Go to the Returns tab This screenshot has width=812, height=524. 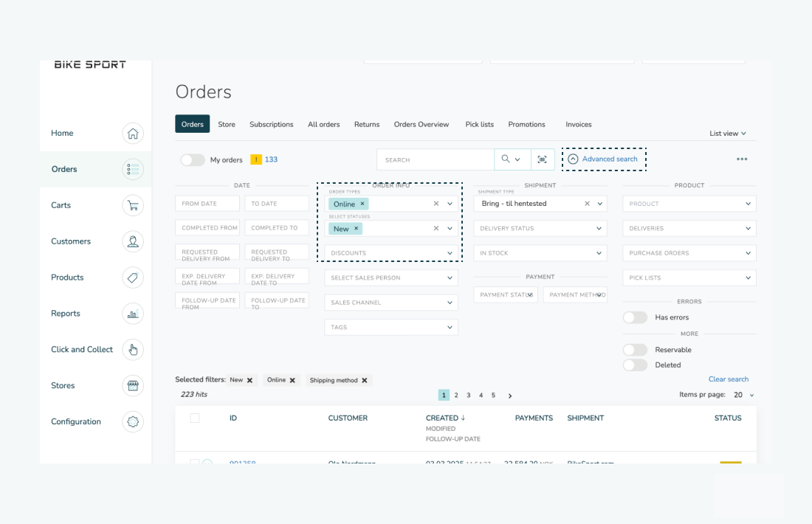[x=367, y=124]
